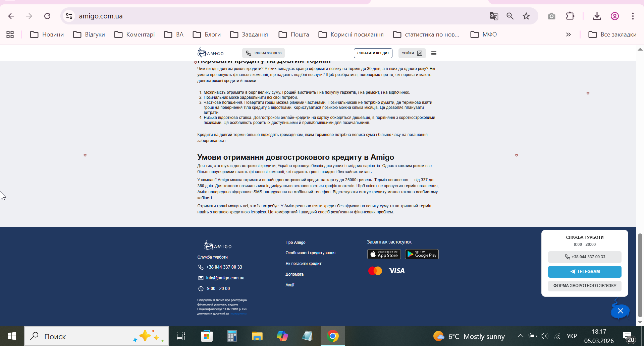This screenshot has height=346, width=644.
Task: Open the camera screenshot extension
Action: [x=551, y=16]
